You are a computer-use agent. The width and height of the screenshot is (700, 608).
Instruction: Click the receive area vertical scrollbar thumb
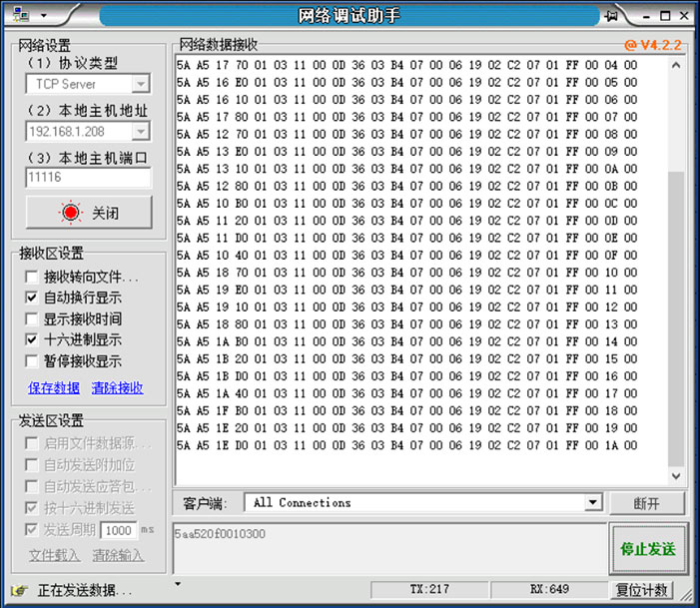(x=676, y=318)
